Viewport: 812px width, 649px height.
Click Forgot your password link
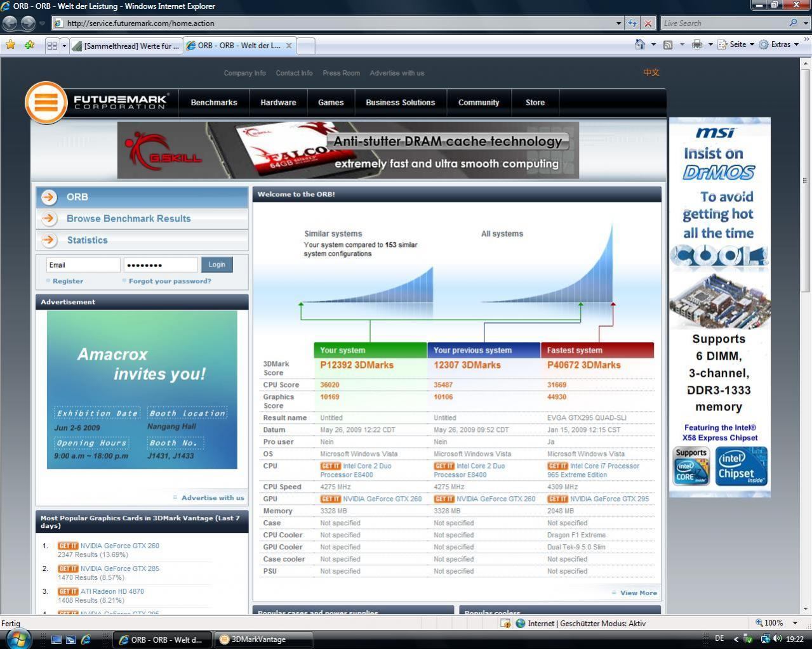point(170,281)
